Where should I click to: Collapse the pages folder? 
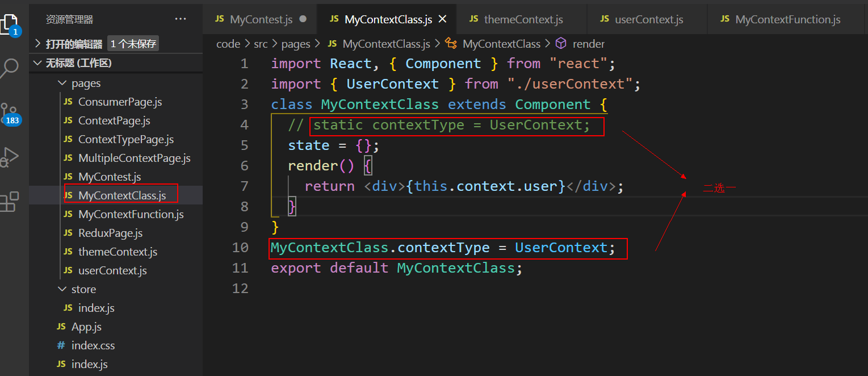pyautogui.click(x=62, y=83)
